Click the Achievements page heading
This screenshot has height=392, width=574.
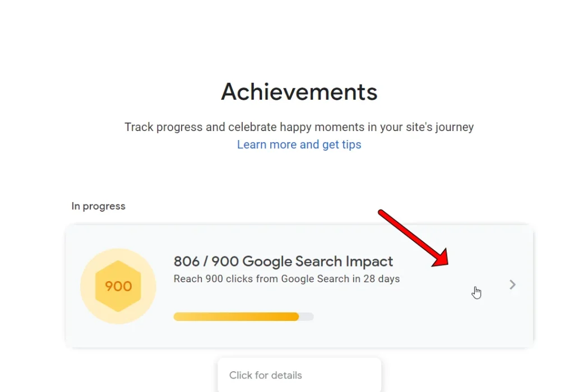(x=299, y=92)
